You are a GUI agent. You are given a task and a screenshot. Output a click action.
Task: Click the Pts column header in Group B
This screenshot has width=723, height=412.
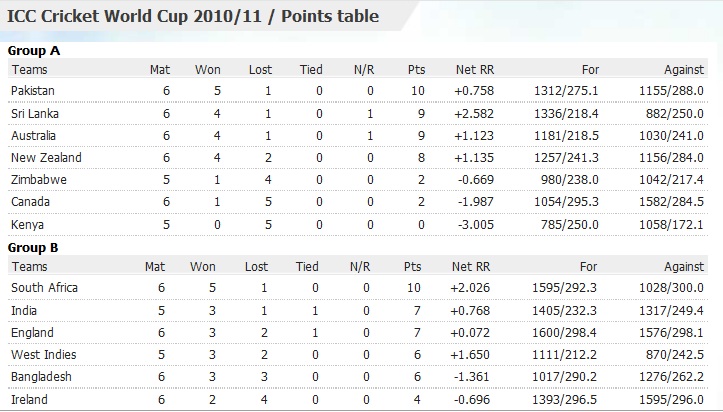coord(416,267)
